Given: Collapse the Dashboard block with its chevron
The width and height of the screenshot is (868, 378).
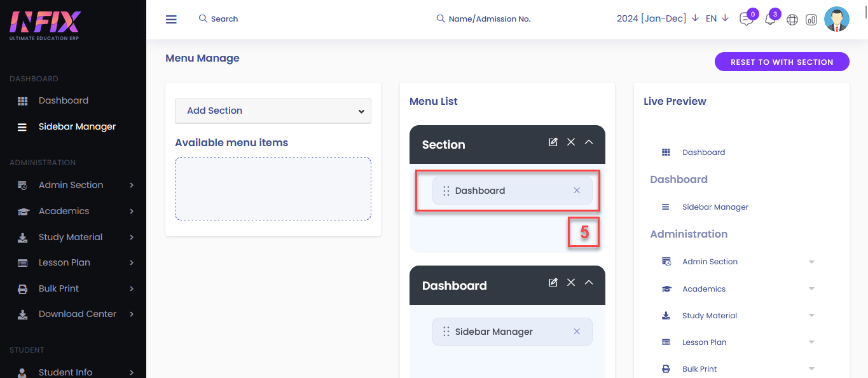Looking at the screenshot, I should tap(589, 282).
